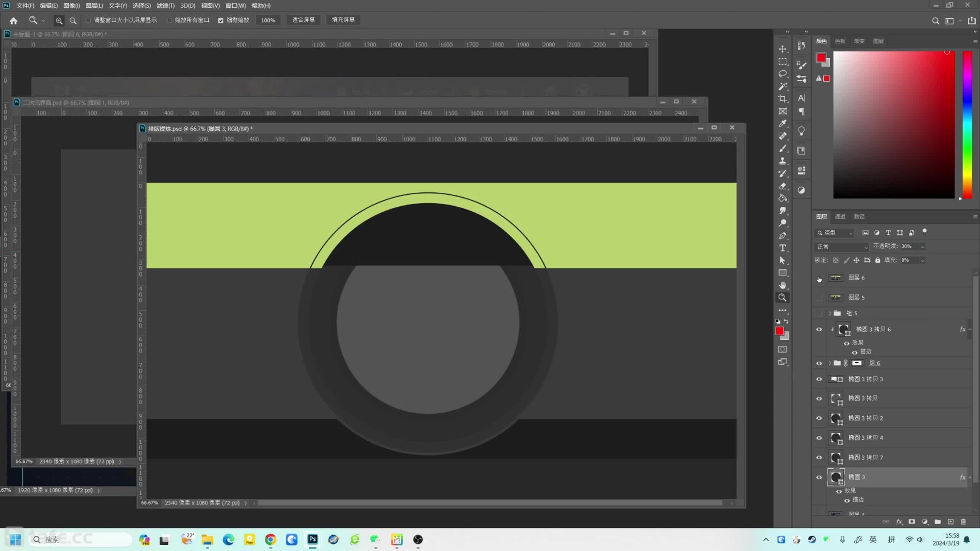Hide the 椭圆 3 拷贝 3 layer

click(819, 379)
